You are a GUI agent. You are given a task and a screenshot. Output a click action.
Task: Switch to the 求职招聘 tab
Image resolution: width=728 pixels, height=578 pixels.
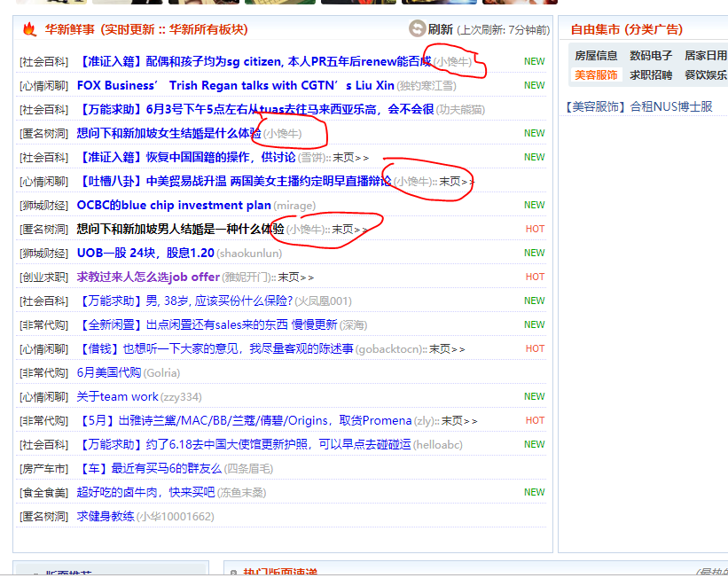click(x=651, y=74)
